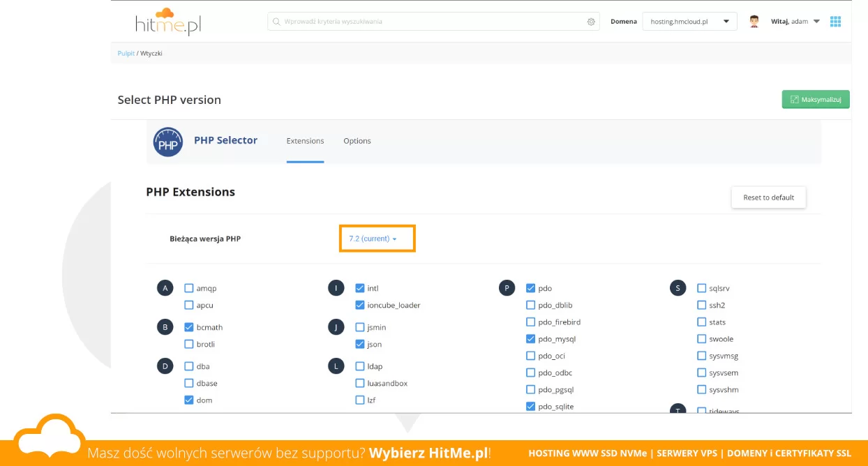Jump to letter A section badge
This screenshot has width=868, height=466.
pyautogui.click(x=165, y=288)
